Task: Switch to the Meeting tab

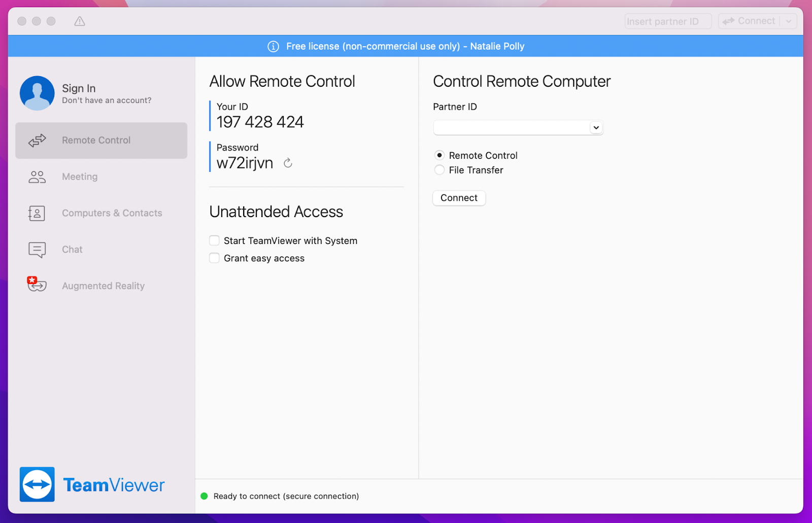Action: point(101,177)
